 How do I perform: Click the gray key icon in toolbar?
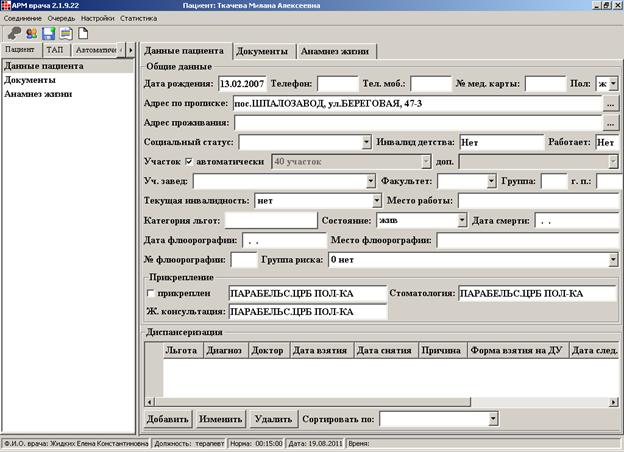(14, 33)
